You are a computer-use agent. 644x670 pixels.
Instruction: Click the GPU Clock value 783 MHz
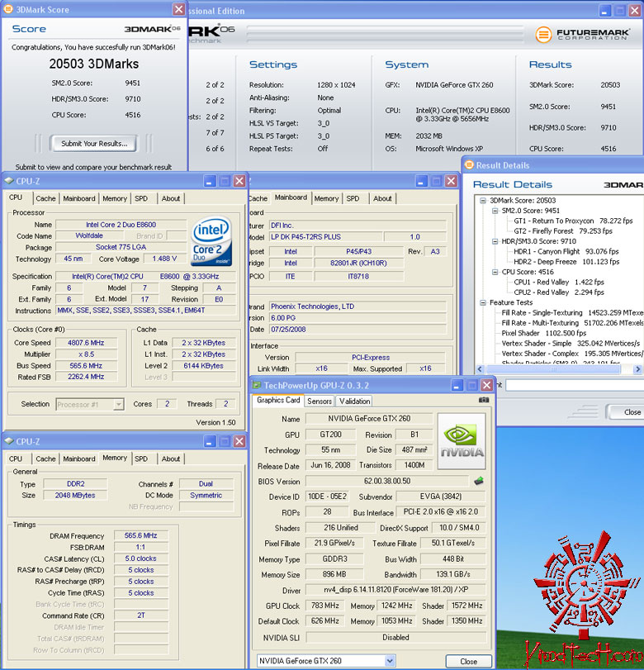click(x=325, y=606)
